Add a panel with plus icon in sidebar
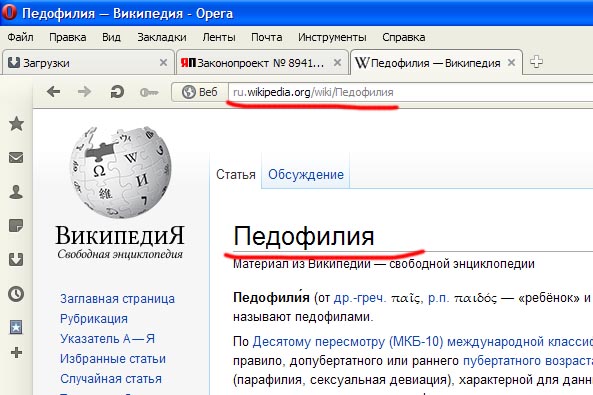593x395 pixels. tap(16, 353)
